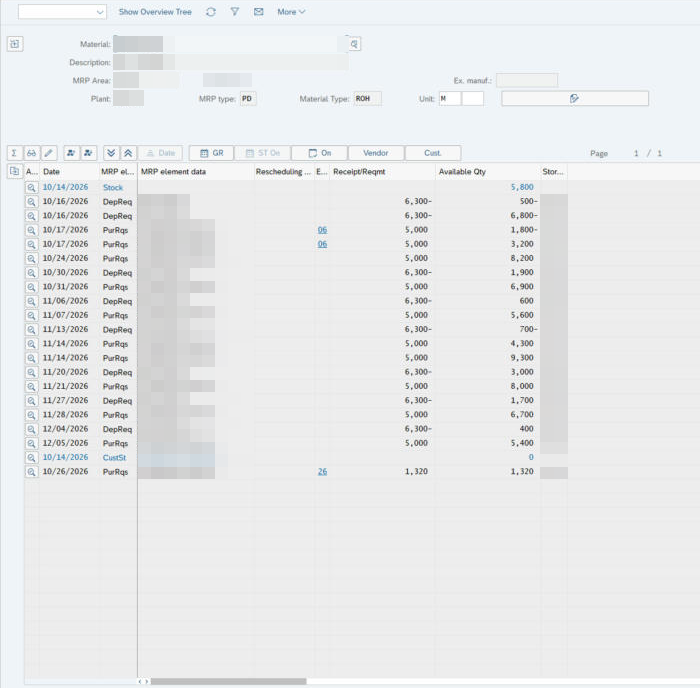700x688 pixels.
Task: Open details icon for 11/06/2026 DepReq row
Action: 31,301
